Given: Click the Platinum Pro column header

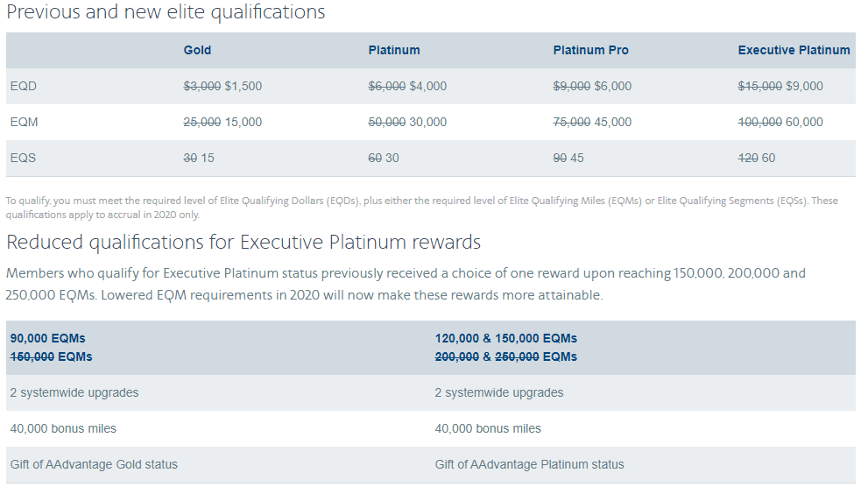Looking at the screenshot, I should pos(590,50).
